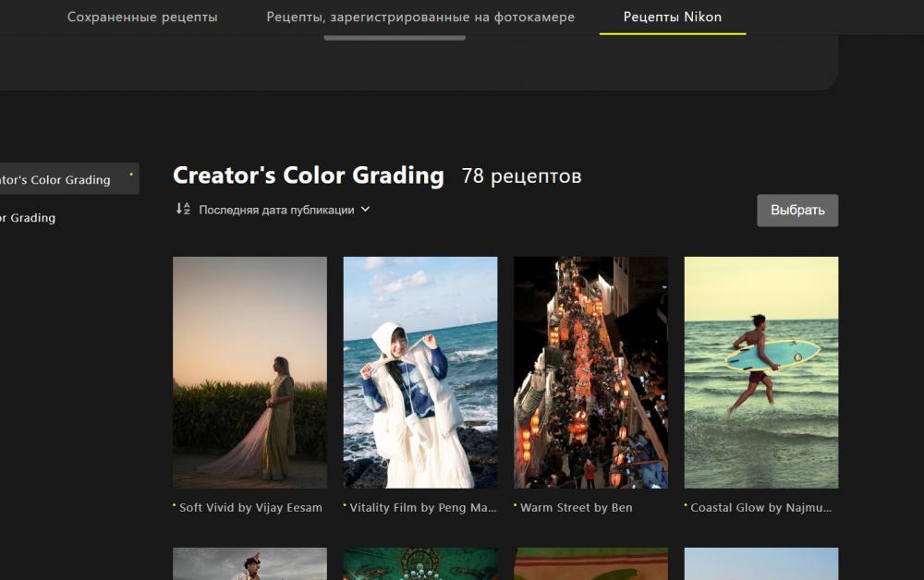Click the sort order A-Z icon
924x580 pixels.
coord(183,209)
